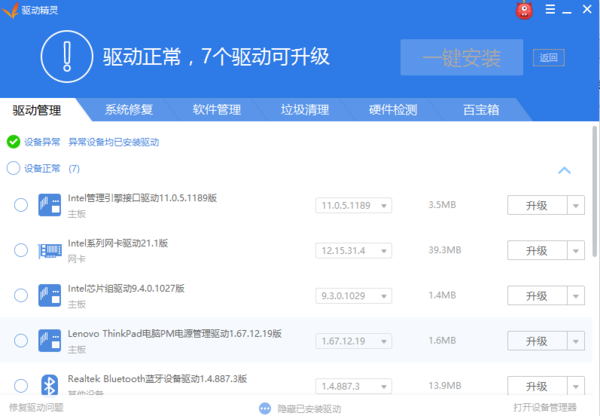This screenshot has height=416, width=600.
Task: Switch to the 垃圾清理 tab
Action: click(305, 110)
